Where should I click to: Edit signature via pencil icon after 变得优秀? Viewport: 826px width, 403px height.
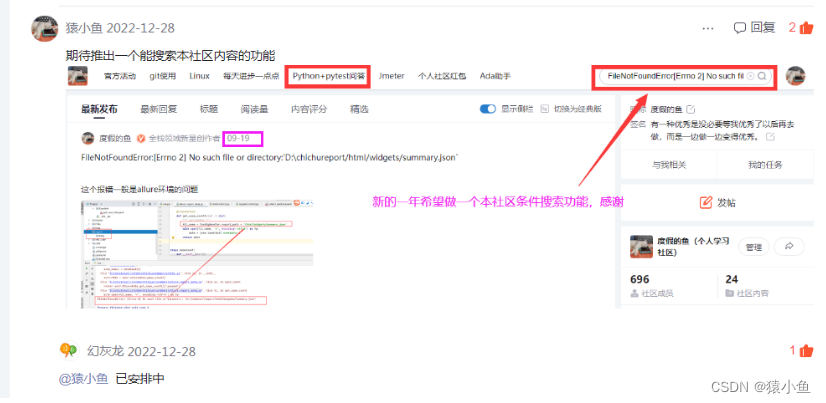[x=770, y=137]
